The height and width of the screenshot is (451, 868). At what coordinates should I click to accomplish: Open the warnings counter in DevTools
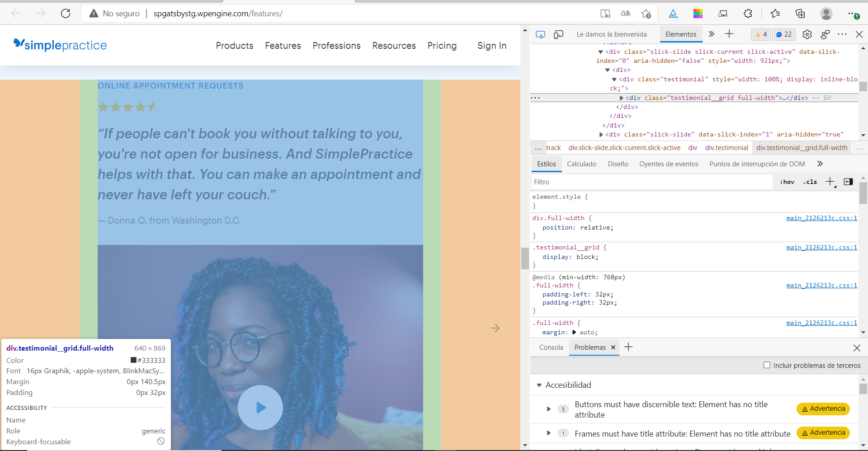coord(760,34)
